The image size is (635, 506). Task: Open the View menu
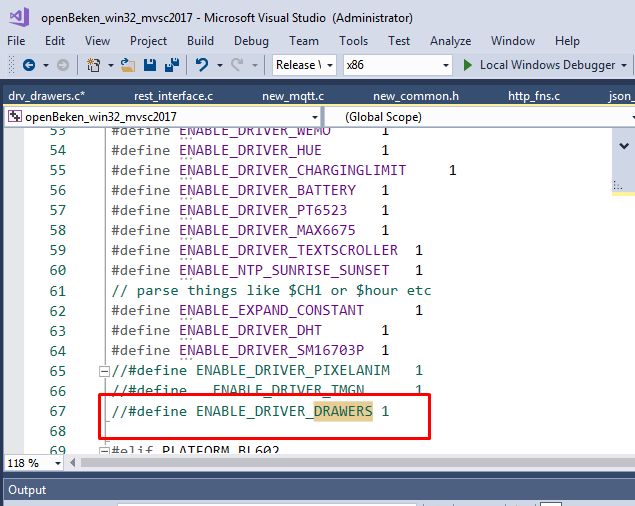click(97, 41)
